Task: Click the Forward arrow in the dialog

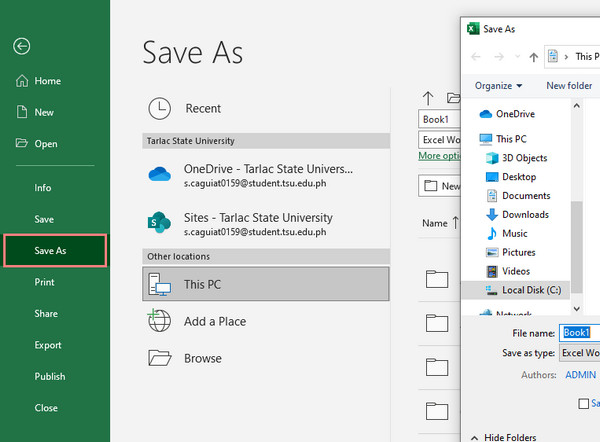Action: point(499,57)
